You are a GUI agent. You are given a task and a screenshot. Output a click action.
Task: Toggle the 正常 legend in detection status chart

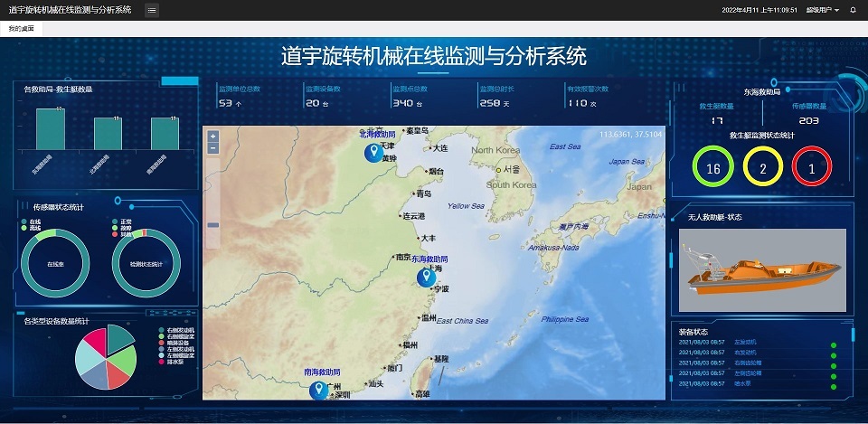[x=126, y=221]
